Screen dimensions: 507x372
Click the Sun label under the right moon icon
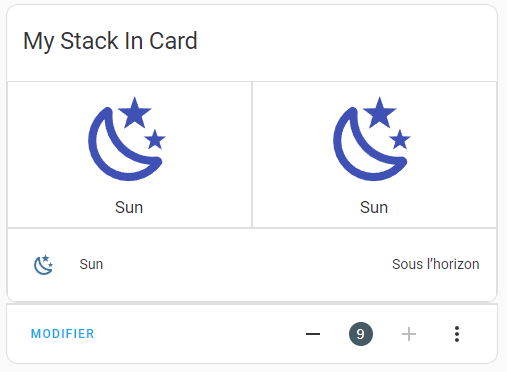click(374, 207)
